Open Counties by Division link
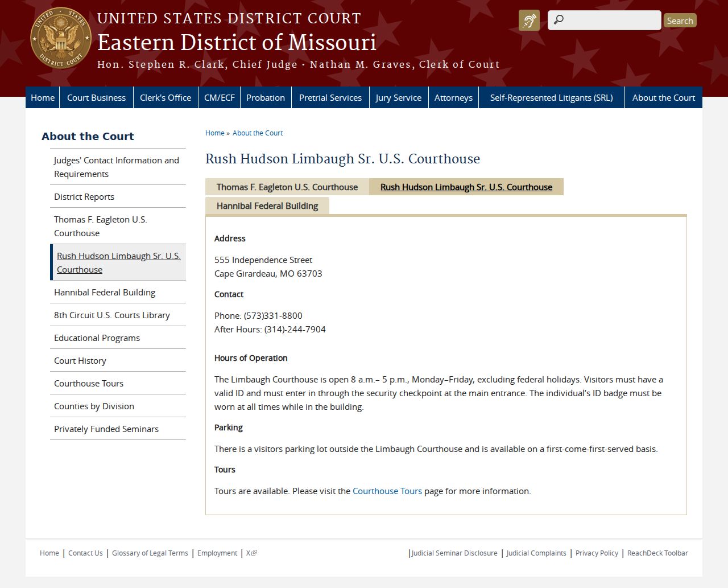The image size is (728, 588). pos(118,406)
